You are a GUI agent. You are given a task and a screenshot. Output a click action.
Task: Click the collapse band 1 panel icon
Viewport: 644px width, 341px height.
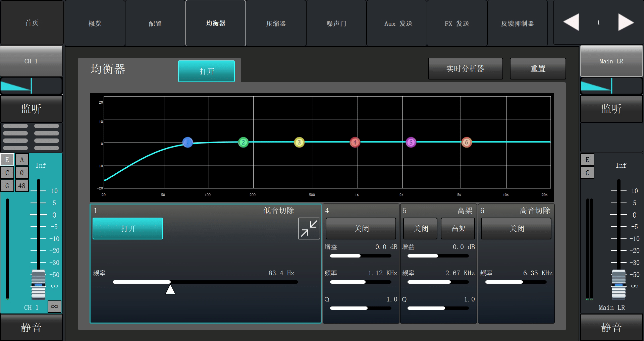tap(309, 229)
